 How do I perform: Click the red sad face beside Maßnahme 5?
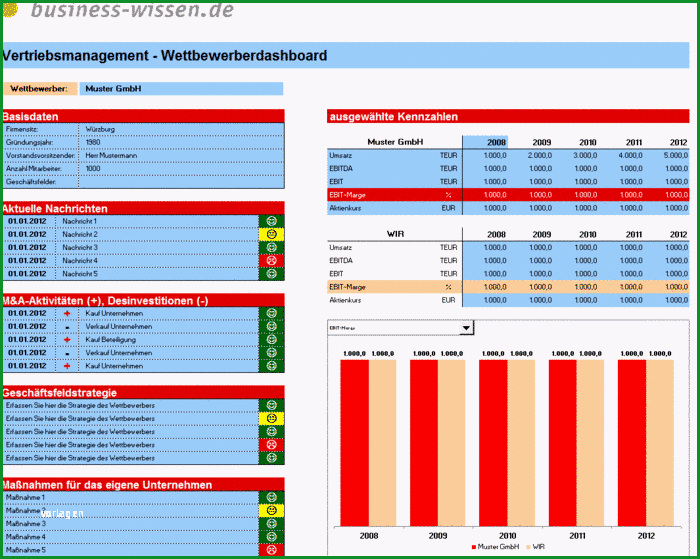coord(271,550)
